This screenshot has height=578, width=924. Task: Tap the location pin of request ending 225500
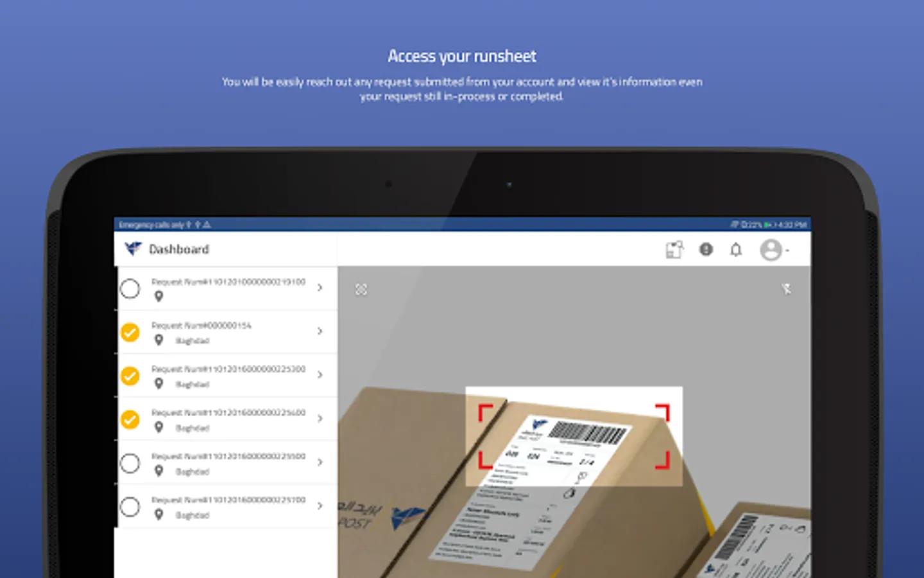[x=158, y=471]
